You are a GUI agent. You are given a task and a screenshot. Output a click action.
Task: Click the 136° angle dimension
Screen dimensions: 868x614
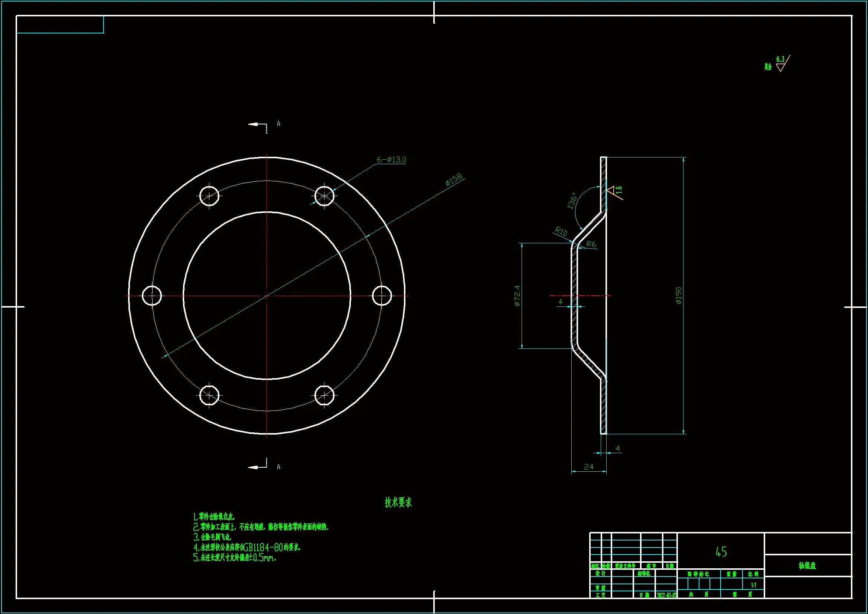(x=572, y=201)
